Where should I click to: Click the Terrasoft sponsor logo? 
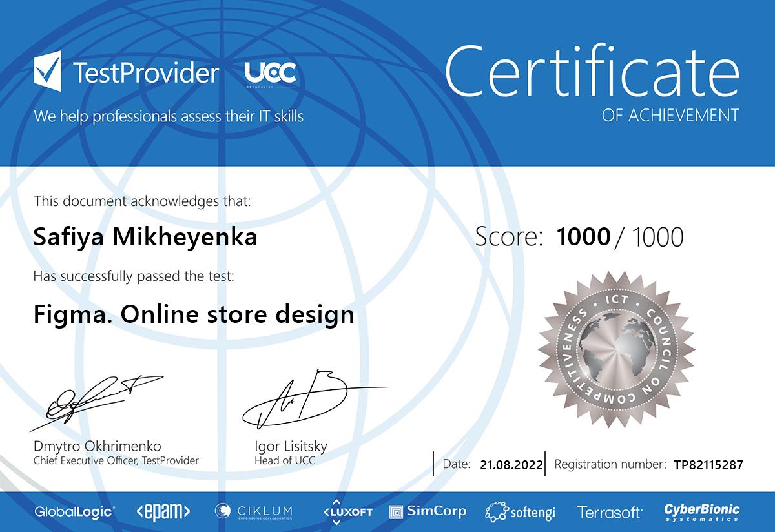click(610, 513)
